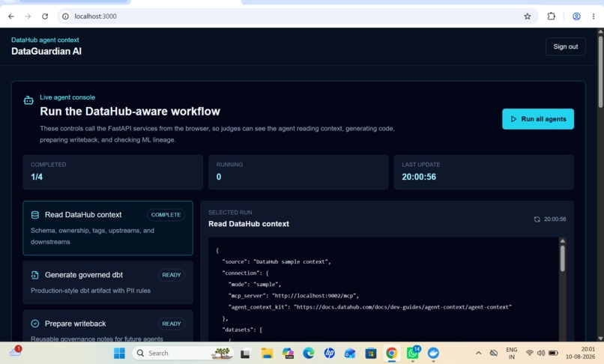Viewport: 604px width, 364px height.
Task: Click the RUNNING 0 stat card
Action: pos(298,172)
